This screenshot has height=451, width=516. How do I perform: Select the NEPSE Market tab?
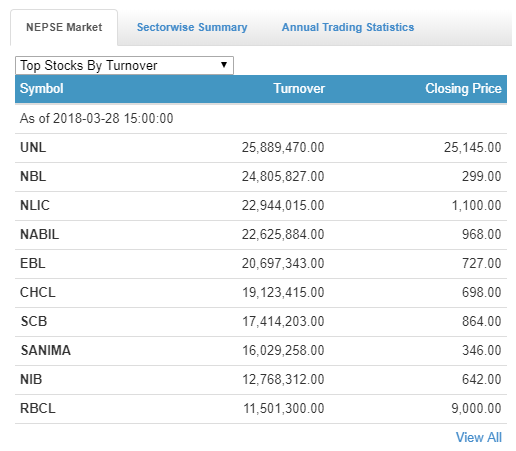[x=64, y=27]
